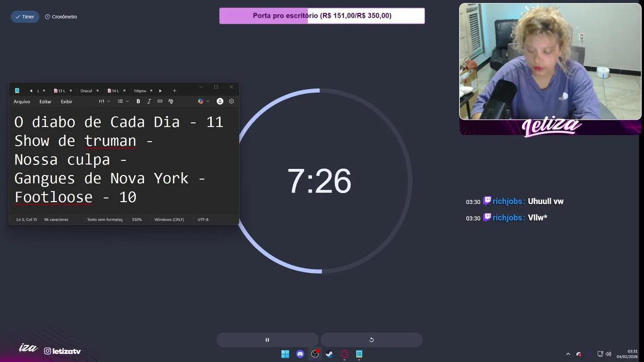Open the clock and date panel
The width and height of the screenshot is (644, 362).
(627, 354)
